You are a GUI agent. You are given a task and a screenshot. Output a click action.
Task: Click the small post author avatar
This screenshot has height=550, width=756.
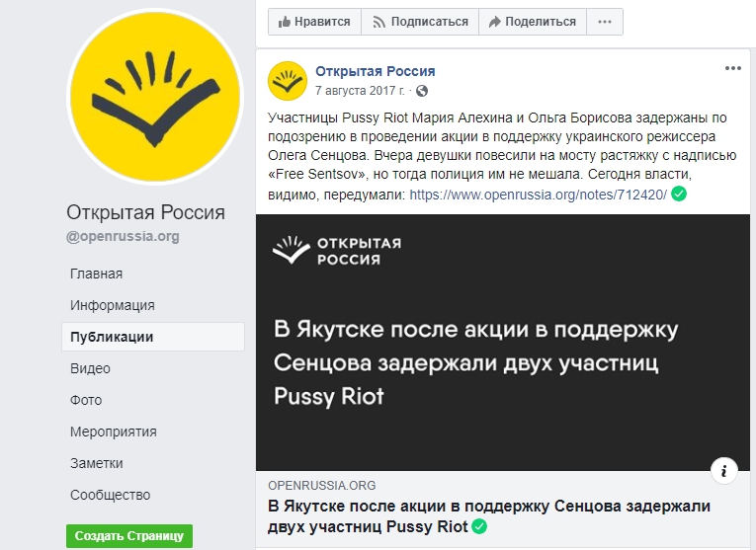tap(288, 81)
